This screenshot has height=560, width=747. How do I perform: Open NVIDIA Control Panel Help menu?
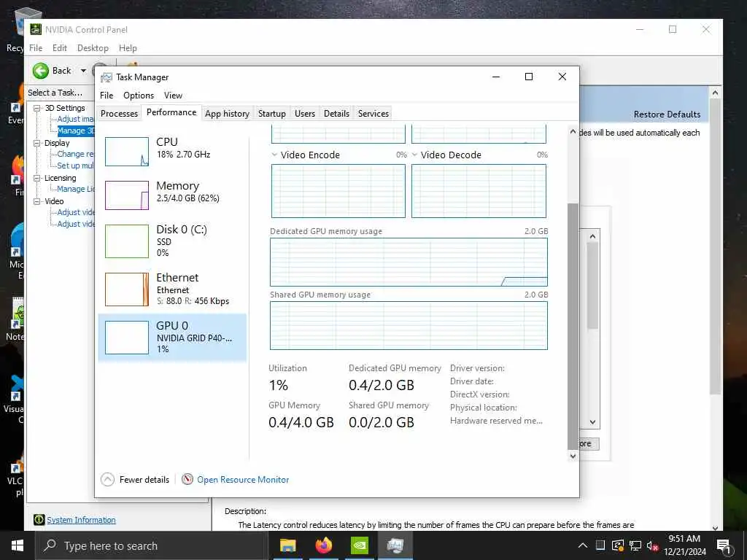click(x=128, y=48)
